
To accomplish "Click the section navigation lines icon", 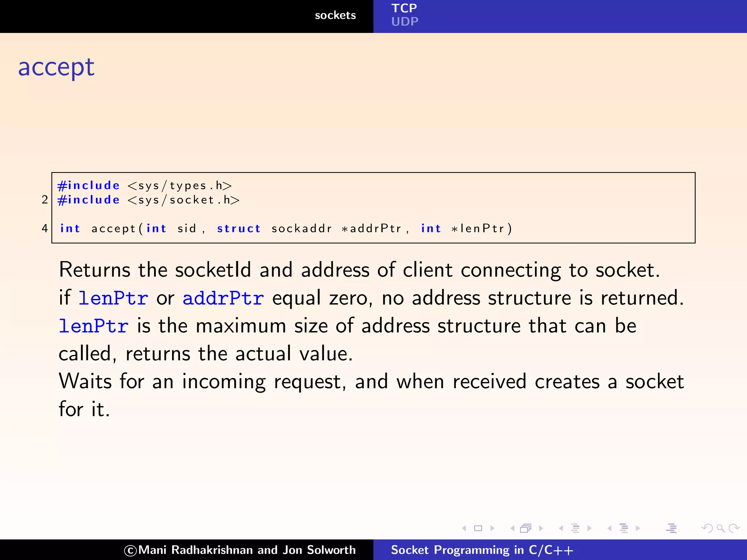I will pyautogui.click(x=624, y=528).
